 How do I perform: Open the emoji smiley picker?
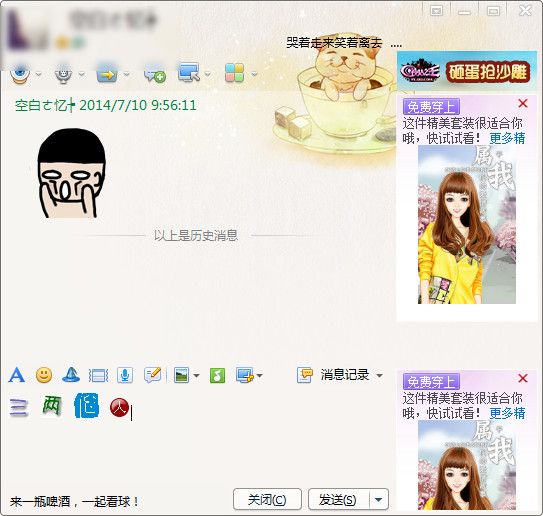pyautogui.click(x=44, y=375)
